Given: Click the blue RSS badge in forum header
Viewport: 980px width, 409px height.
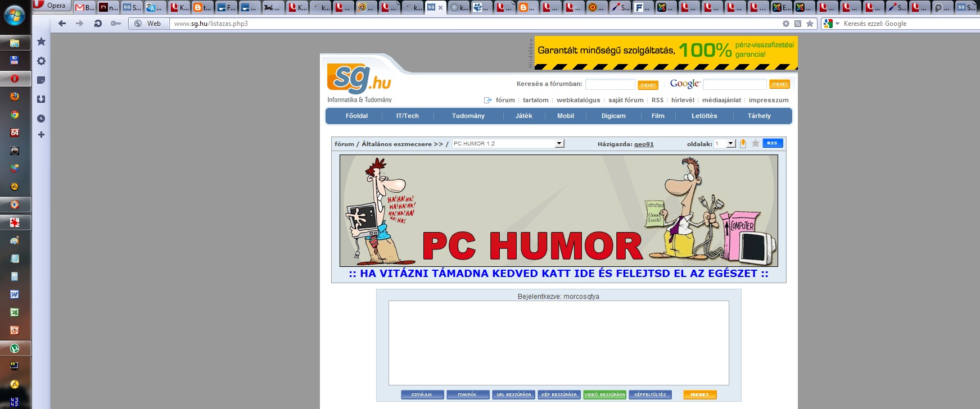Looking at the screenshot, I should pos(772,143).
